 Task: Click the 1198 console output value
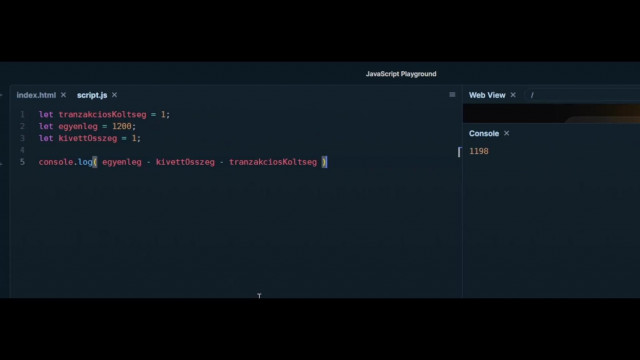point(479,151)
